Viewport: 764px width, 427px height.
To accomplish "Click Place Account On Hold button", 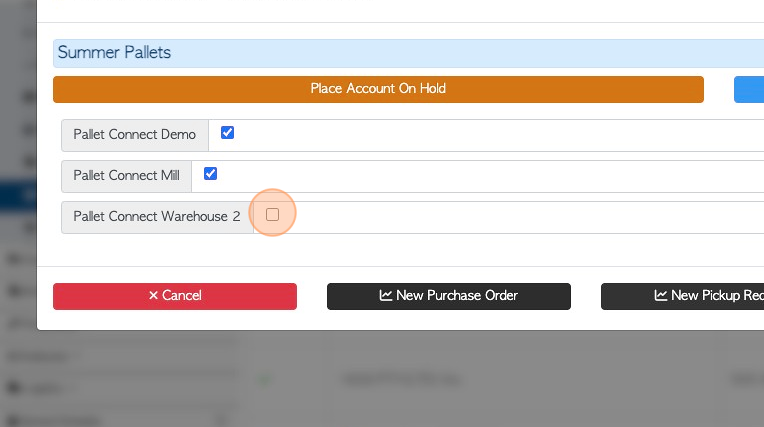I will (378, 89).
